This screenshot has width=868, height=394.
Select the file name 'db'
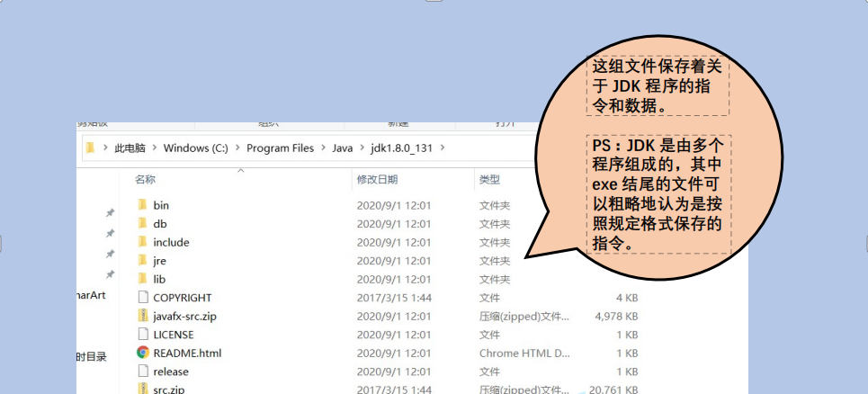[160, 224]
